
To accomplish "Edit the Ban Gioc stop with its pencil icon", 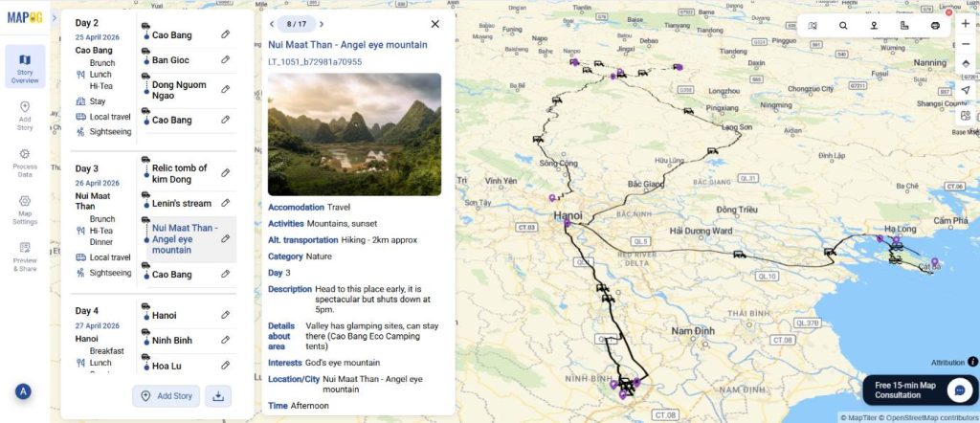I will (226, 59).
